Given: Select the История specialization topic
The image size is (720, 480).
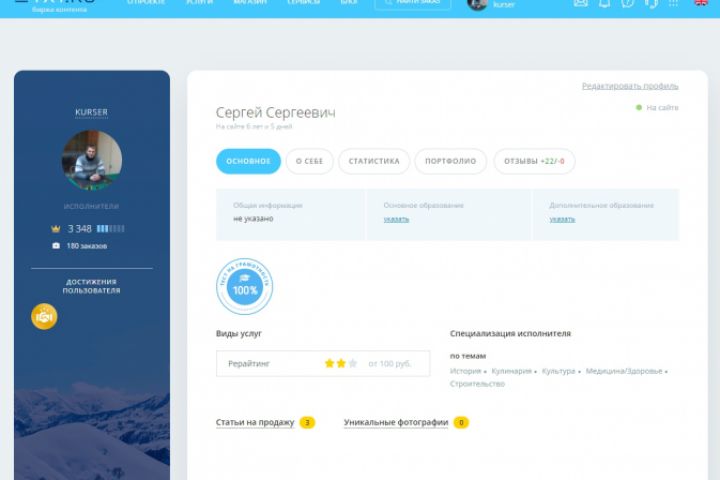Looking at the screenshot, I should pos(465,371).
